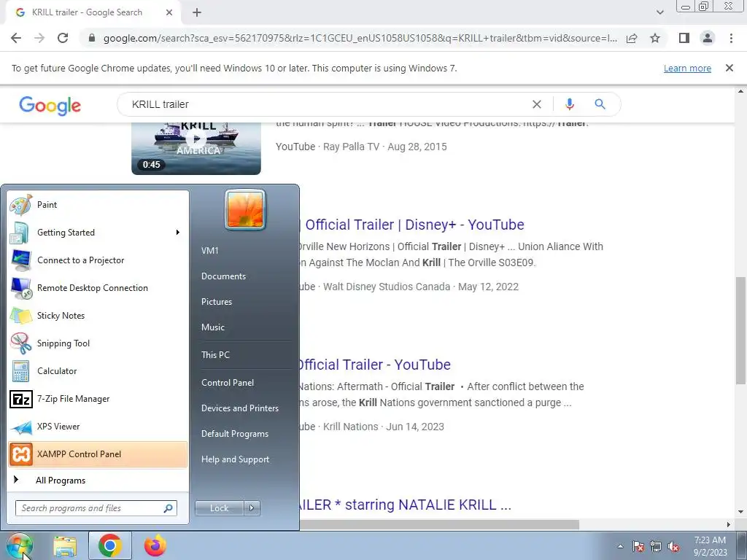747x560 pixels.
Task: Open the starring NATALIE KRILL result
Action: [x=406, y=505]
